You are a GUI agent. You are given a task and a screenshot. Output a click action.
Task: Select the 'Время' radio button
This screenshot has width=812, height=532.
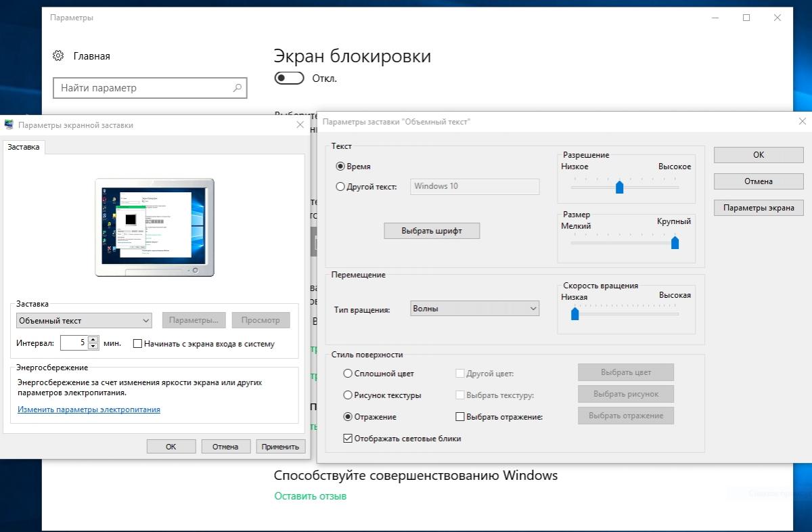tap(340, 167)
